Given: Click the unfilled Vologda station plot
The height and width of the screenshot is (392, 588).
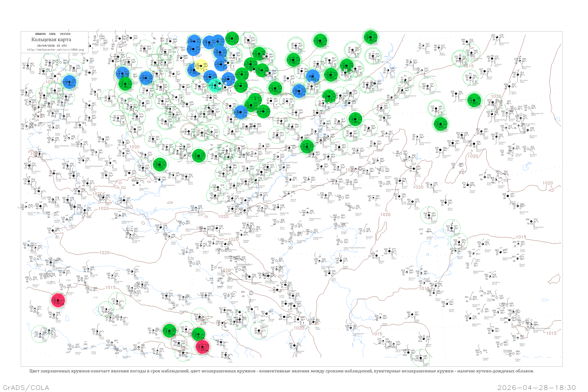Looking at the screenshot, I should tap(248, 40).
